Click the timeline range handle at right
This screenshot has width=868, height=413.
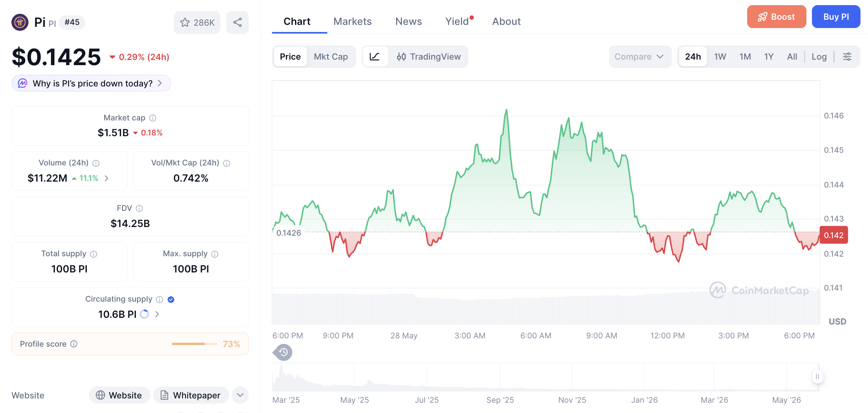[817, 376]
